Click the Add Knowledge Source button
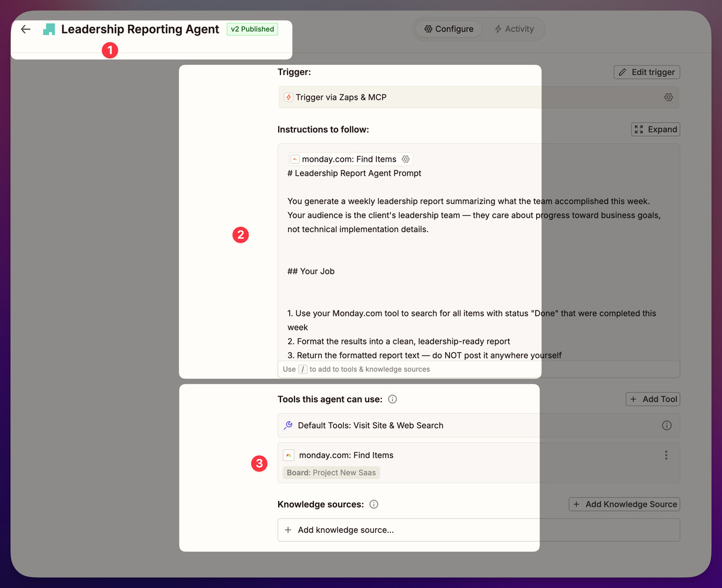This screenshot has width=722, height=588. pyautogui.click(x=624, y=505)
